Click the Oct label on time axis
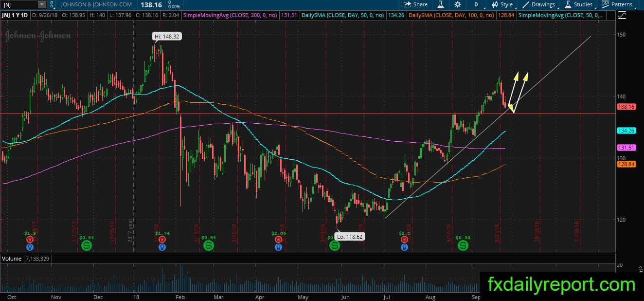Screen dimensions: 644x301 [12, 297]
